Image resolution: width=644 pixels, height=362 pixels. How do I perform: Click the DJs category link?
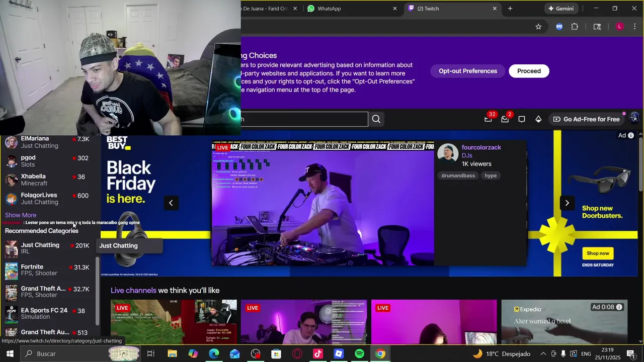pos(467,156)
